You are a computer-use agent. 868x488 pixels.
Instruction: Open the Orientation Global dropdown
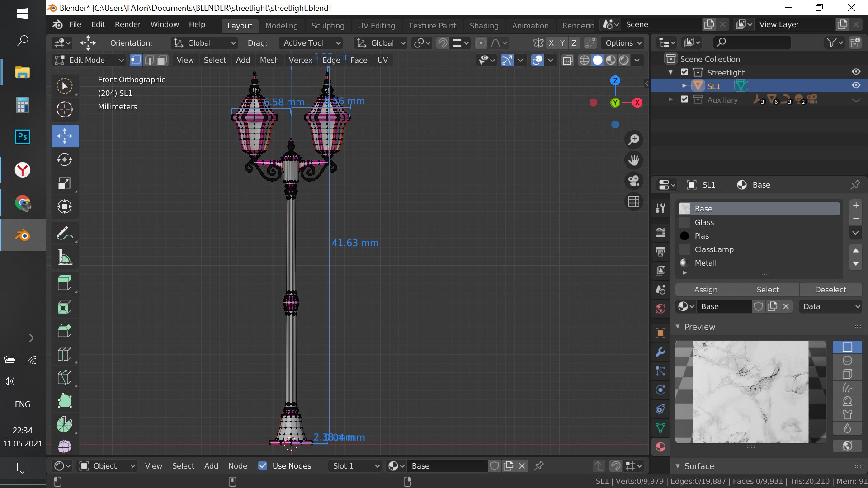pyautogui.click(x=204, y=43)
